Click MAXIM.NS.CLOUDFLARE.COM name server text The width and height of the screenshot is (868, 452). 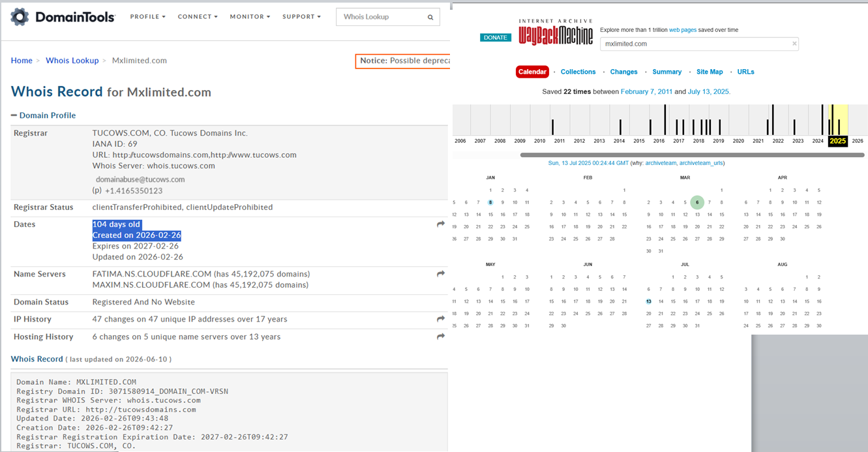[x=151, y=285]
